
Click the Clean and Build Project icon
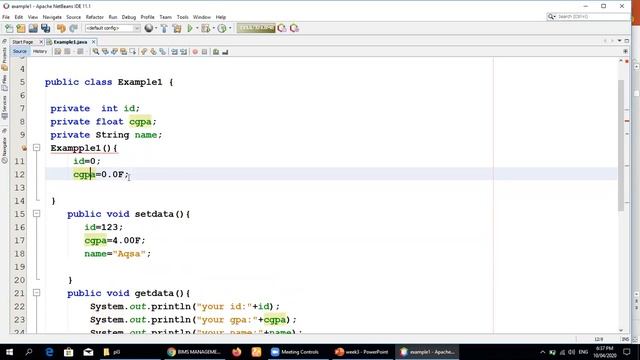pyautogui.click(x=177, y=28)
